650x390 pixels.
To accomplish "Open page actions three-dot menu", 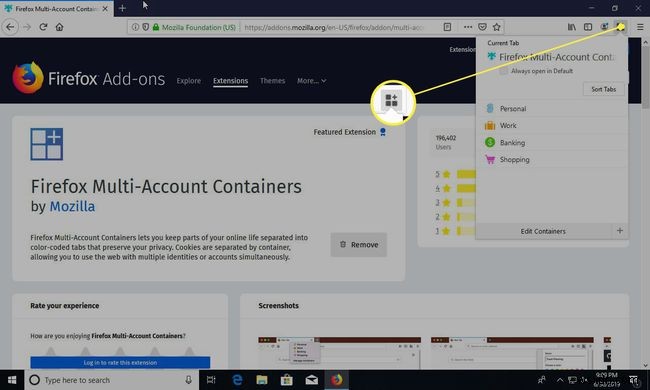I will pos(468,27).
